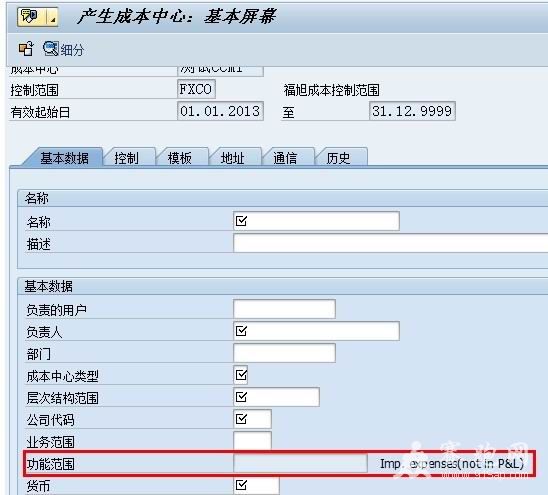The width and height of the screenshot is (548, 495).
Task: Click the required-field mark in the 负责人 field
Action: pyautogui.click(x=241, y=331)
